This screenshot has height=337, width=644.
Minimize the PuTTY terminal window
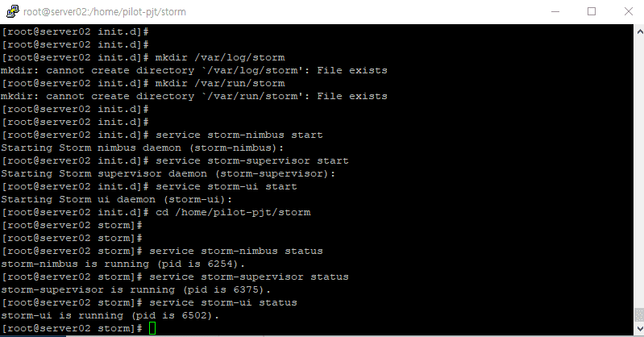click(555, 11)
